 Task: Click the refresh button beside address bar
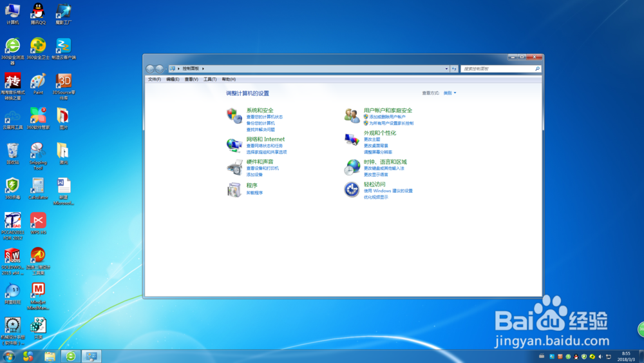454,68
